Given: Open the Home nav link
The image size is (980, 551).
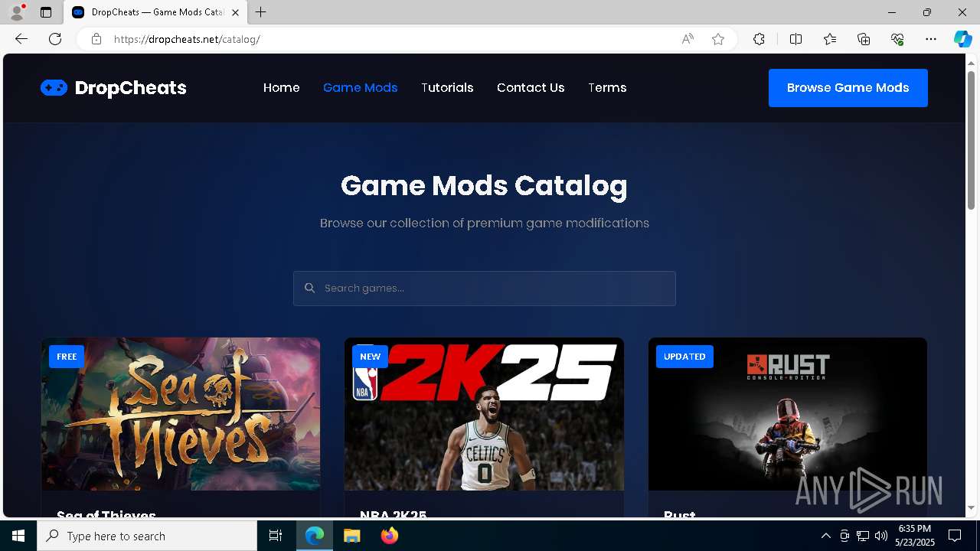Looking at the screenshot, I should pyautogui.click(x=282, y=88).
